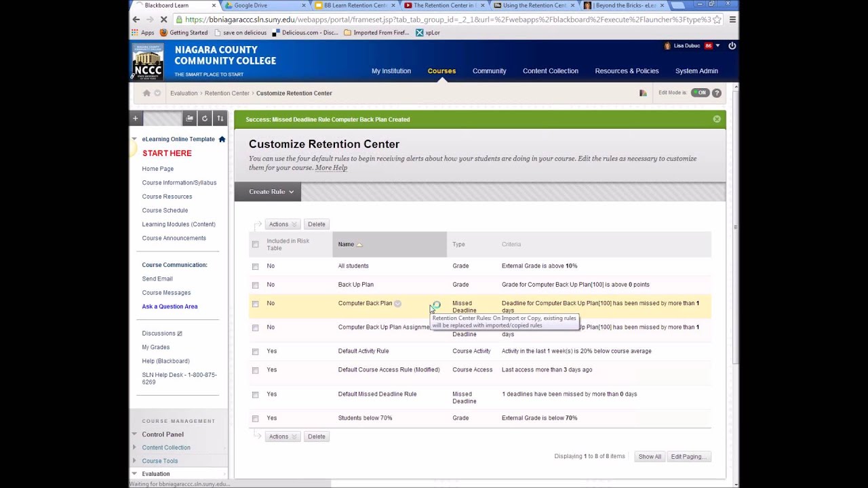Open Ask a Question Area link
868x488 pixels.
(170, 306)
